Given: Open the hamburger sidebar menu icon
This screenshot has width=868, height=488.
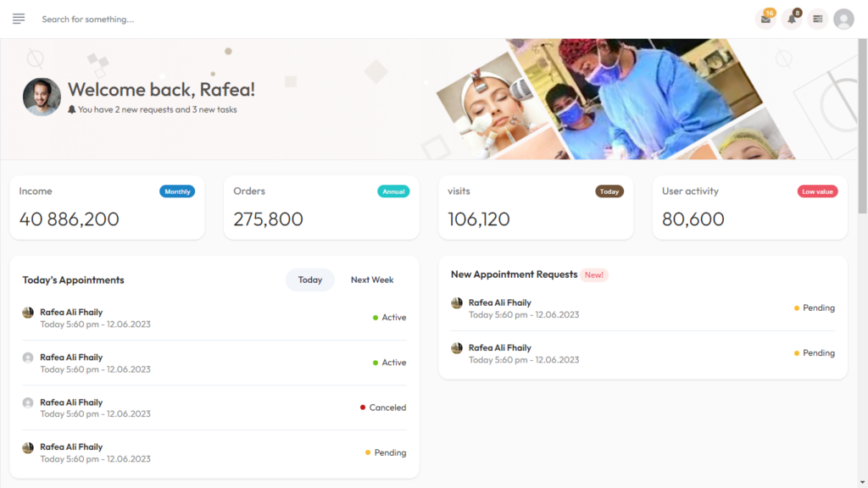Looking at the screenshot, I should click(19, 19).
